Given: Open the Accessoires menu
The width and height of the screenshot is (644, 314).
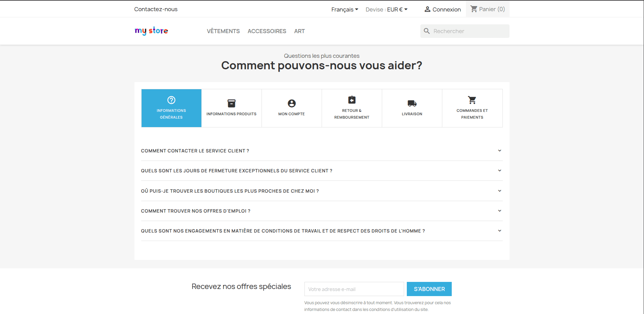Looking at the screenshot, I should click(267, 31).
